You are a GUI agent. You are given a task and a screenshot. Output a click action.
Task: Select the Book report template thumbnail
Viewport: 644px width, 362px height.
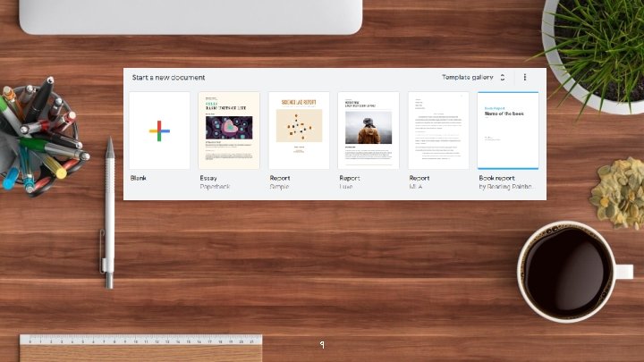(x=508, y=130)
